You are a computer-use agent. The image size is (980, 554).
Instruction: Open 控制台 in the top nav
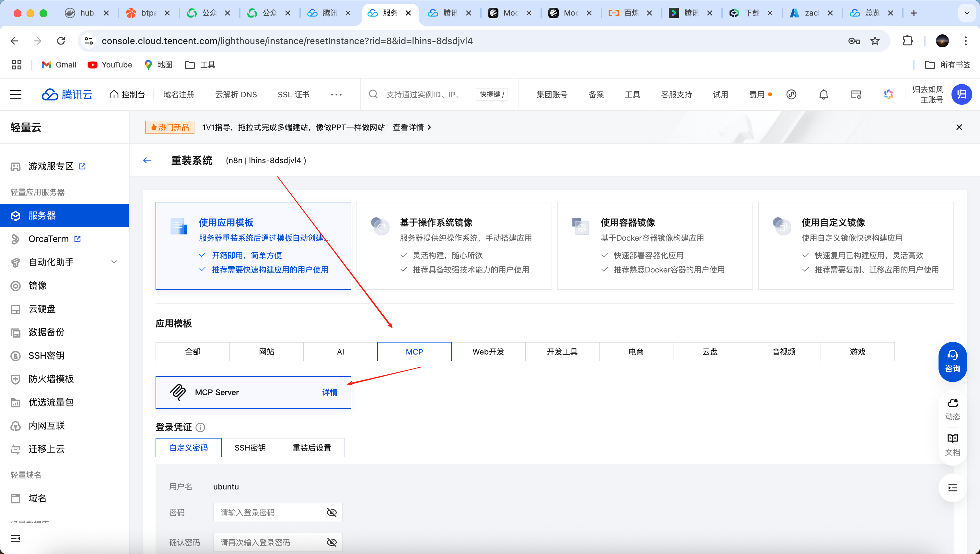127,94
